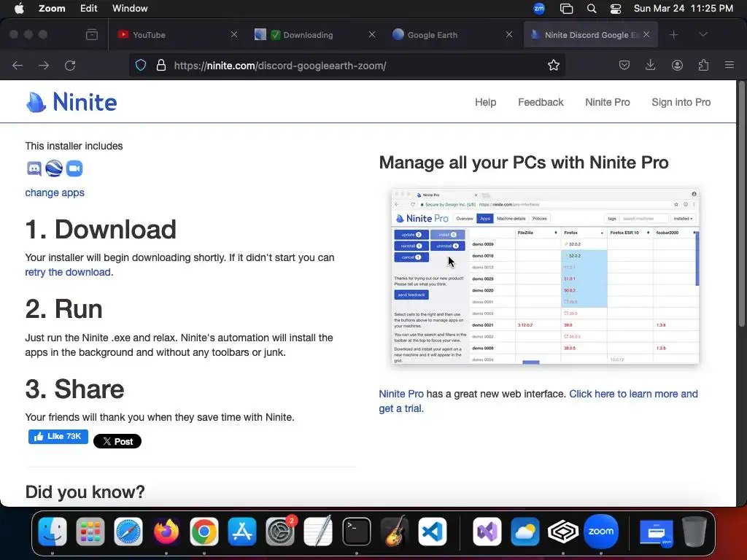Open tracking protection shield info
Viewport: 747px width, 560px height.
(x=141, y=65)
